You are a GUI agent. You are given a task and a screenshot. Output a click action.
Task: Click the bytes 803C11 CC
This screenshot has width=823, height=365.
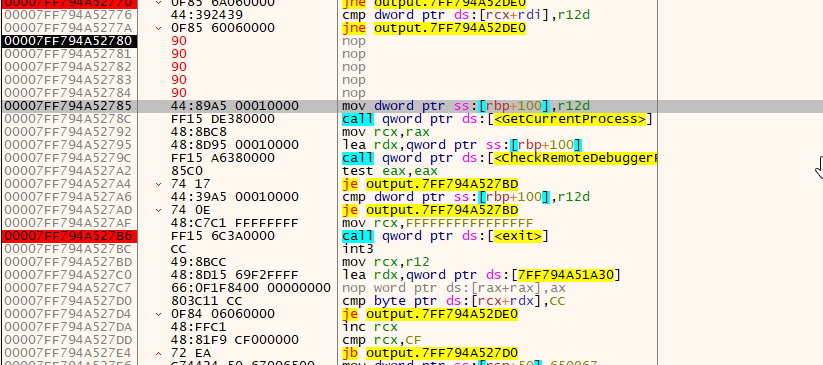click(207, 301)
